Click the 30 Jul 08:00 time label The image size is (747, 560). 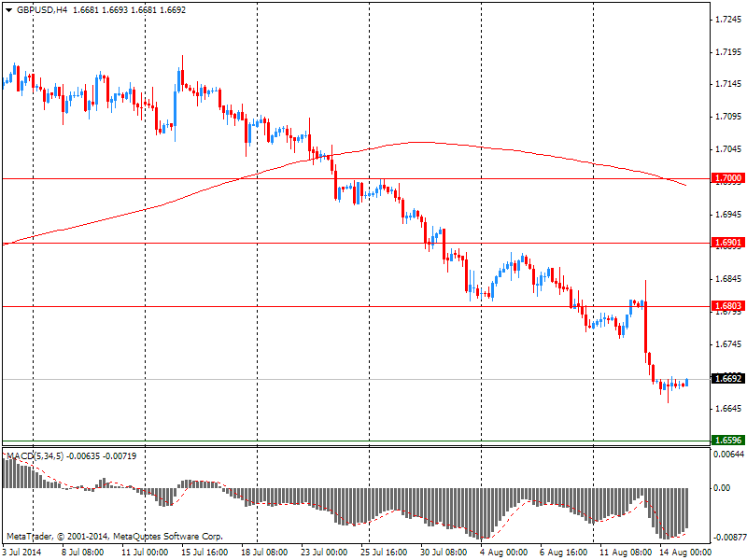point(444,553)
